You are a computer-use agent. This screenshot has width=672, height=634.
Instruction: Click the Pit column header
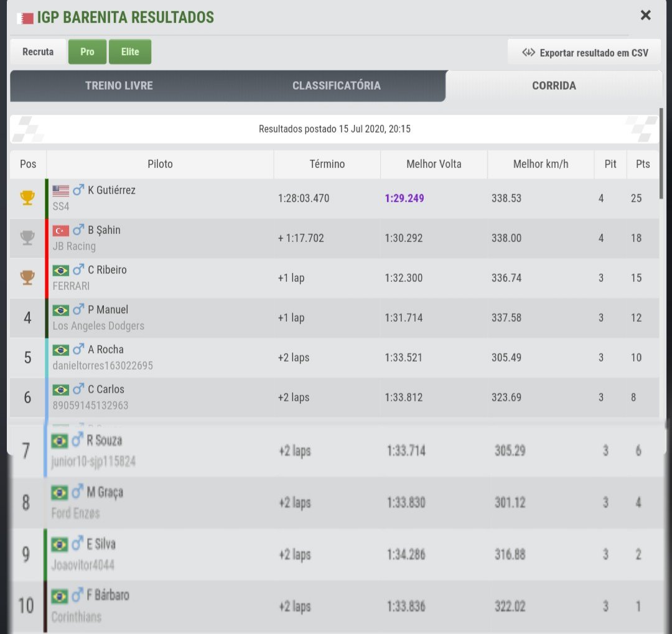pyautogui.click(x=610, y=164)
